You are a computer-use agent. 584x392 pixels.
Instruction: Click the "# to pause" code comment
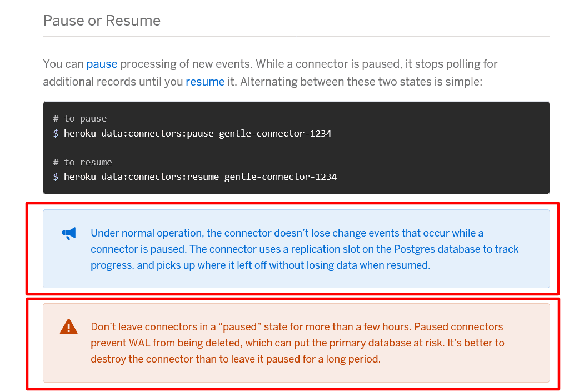(80, 118)
